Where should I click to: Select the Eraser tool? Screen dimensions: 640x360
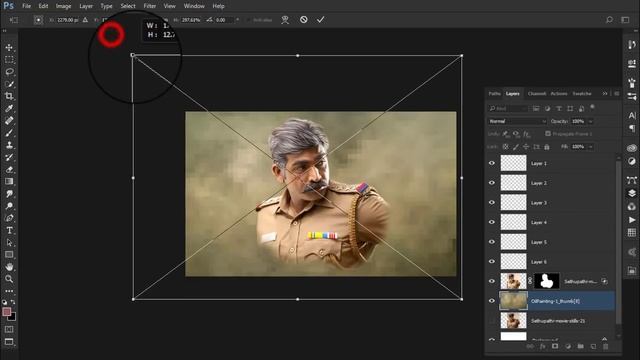click(x=9, y=169)
